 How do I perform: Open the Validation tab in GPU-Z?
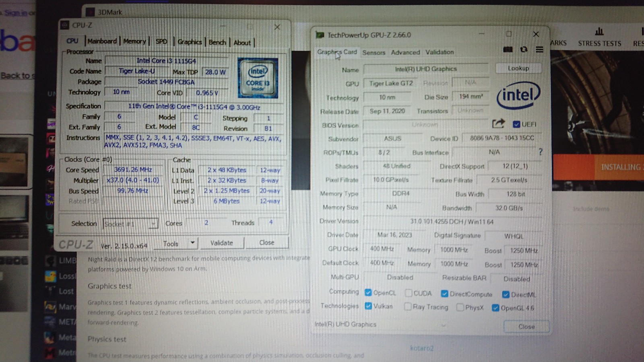pyautogui.click(x=440, y=52)
